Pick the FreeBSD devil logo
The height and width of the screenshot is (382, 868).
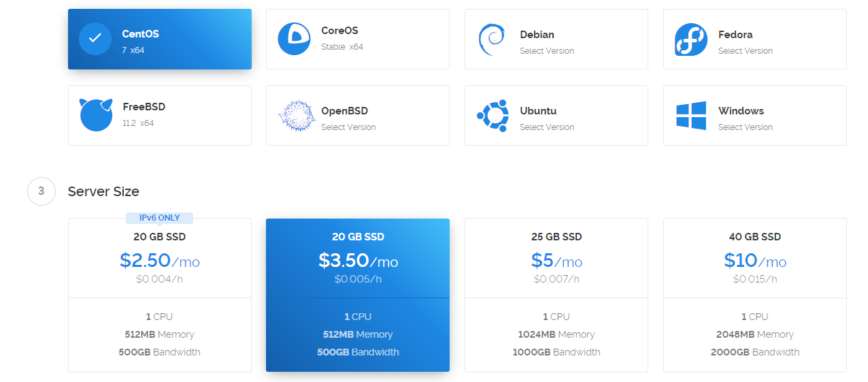(x=96, y=114)
